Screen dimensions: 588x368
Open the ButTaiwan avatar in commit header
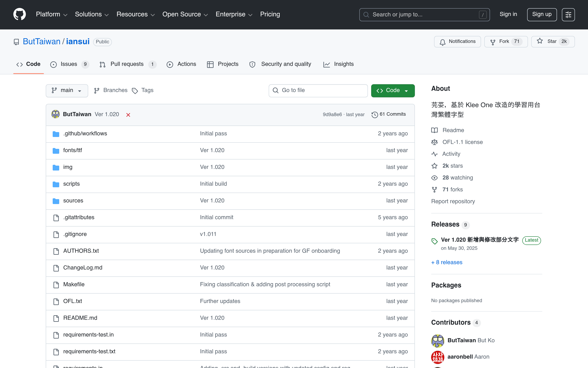pyautogui.click(x=55, y=114)
